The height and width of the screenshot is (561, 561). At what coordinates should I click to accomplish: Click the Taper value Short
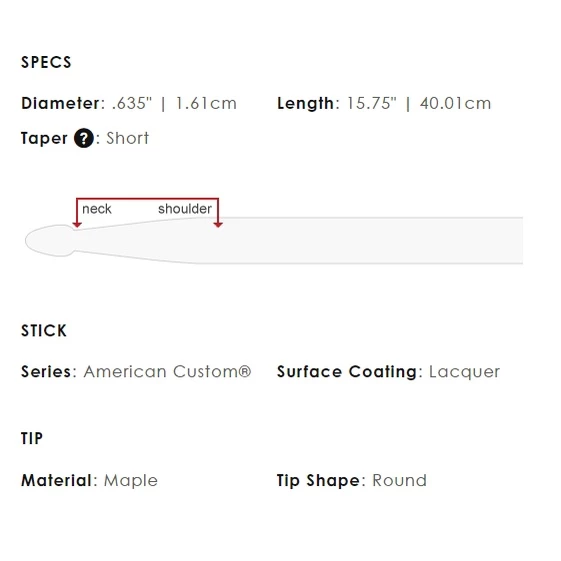pos(128,138)
